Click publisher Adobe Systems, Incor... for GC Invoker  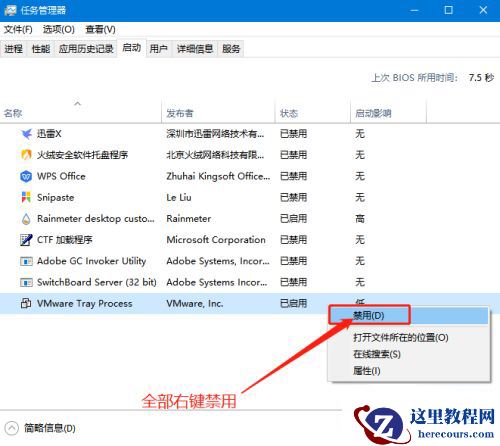pos(218,261)
